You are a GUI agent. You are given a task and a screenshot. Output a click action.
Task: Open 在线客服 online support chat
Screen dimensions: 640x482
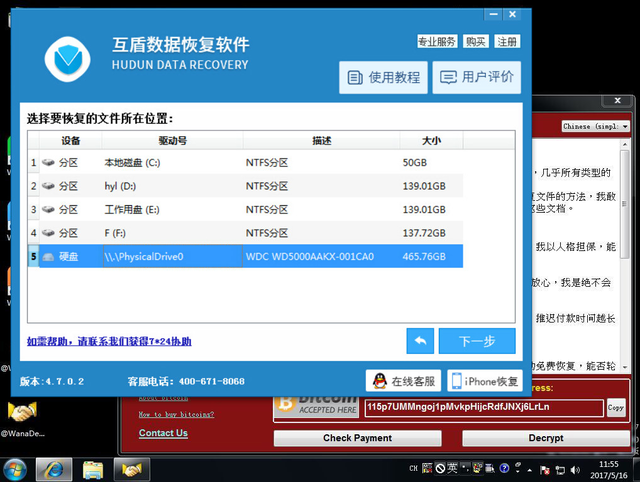click(x=403, y=381)
